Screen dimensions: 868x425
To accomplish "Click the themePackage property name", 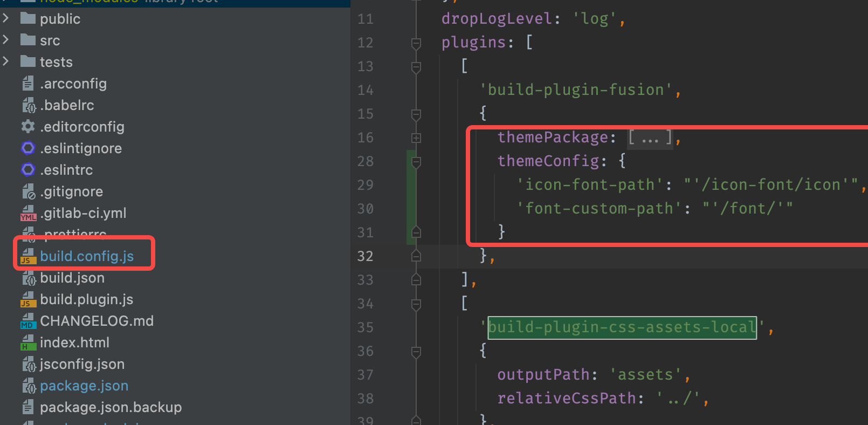I will (x=553, y=138).
